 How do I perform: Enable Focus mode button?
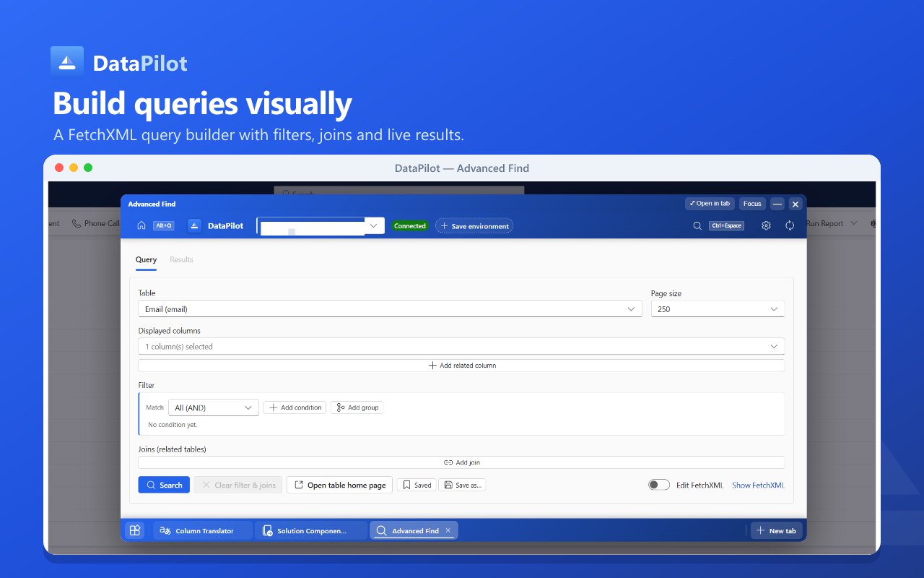pyautogui.click(x=752, y=204)
